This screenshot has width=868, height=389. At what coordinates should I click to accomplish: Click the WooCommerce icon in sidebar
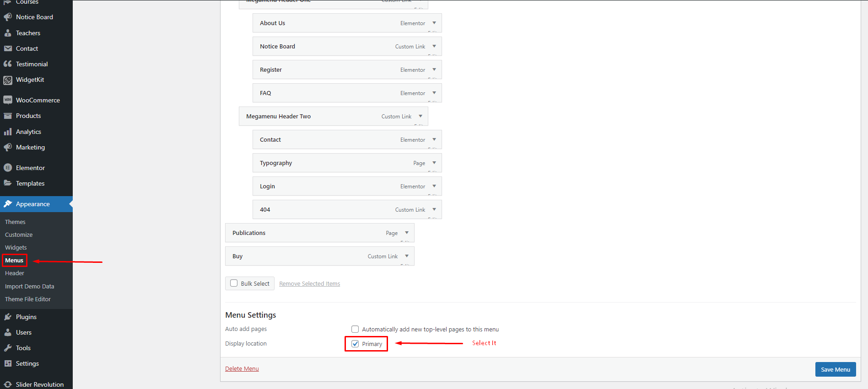tap(8, 100)
